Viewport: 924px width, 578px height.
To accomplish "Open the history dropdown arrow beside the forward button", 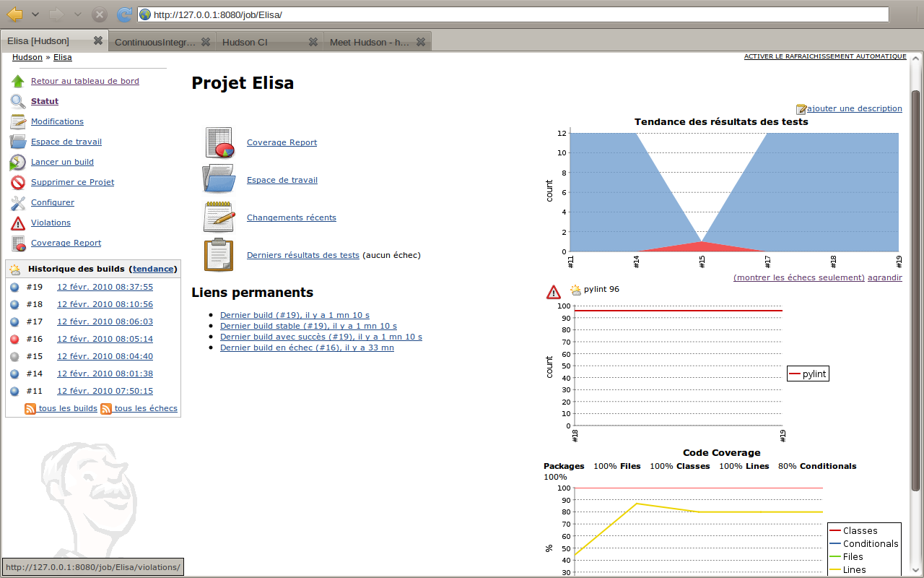I will coord(78,14).
